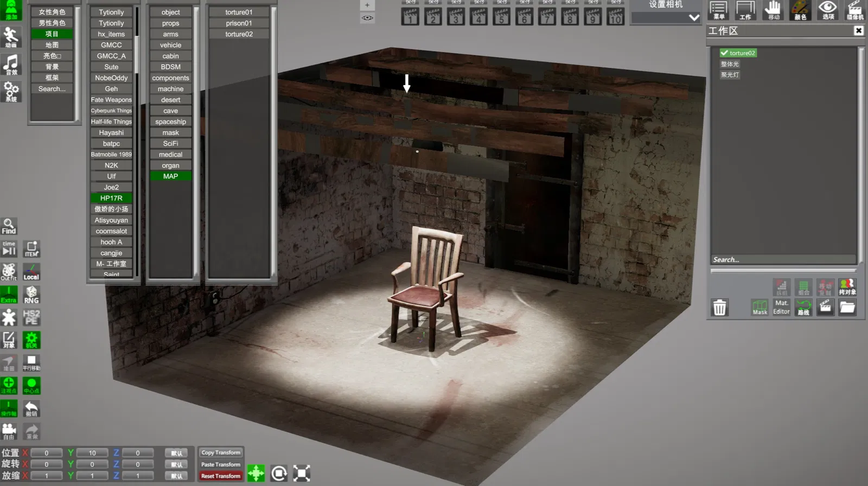Open the 选项 eye options
Viewport: 868px width, 486px height.
click(x=828, y=10)
